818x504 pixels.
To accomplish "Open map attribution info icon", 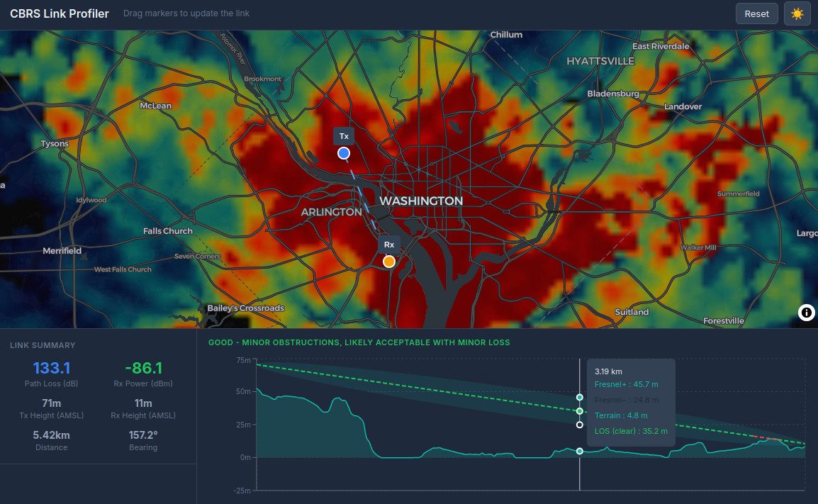I will click(x=806, y=313).
